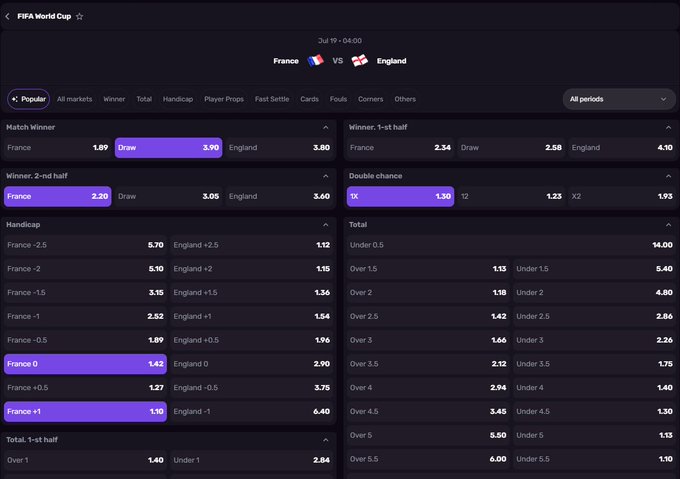
Task: Pick Total Under 2 at 4.80
Action: coord(594,293)
